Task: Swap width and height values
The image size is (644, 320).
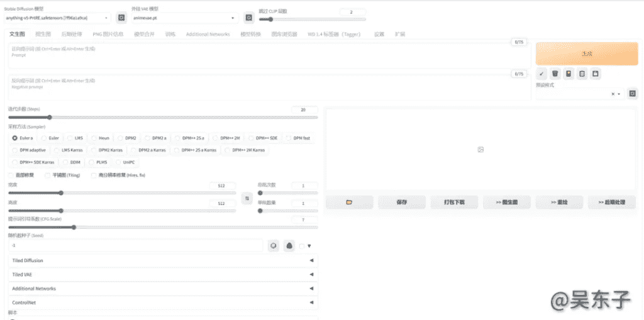Action: [247, 198]
